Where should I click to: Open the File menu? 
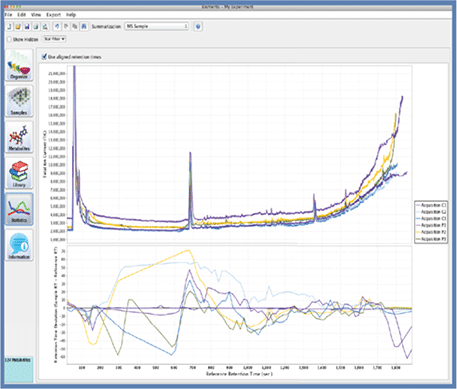click(8, 15)
